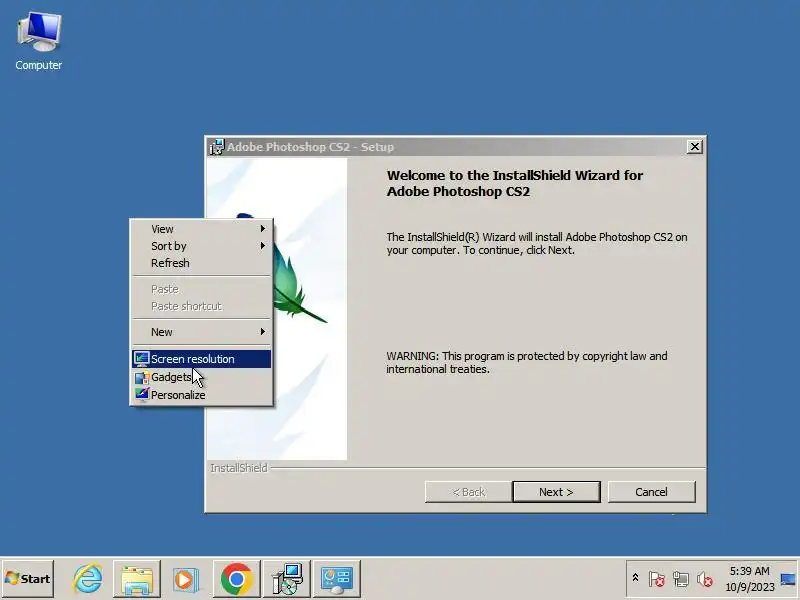Click Next to continue installation
The image size is (800, 600).
click(556, 492)
